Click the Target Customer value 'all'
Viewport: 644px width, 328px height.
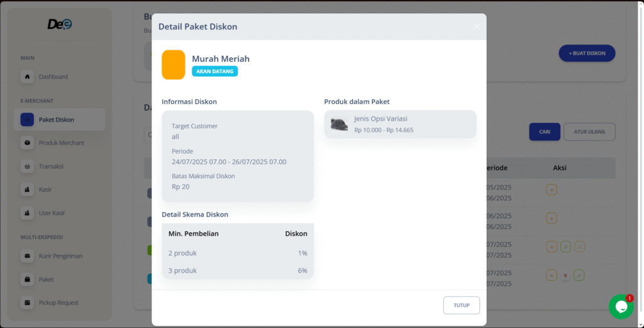coord(175,137)
